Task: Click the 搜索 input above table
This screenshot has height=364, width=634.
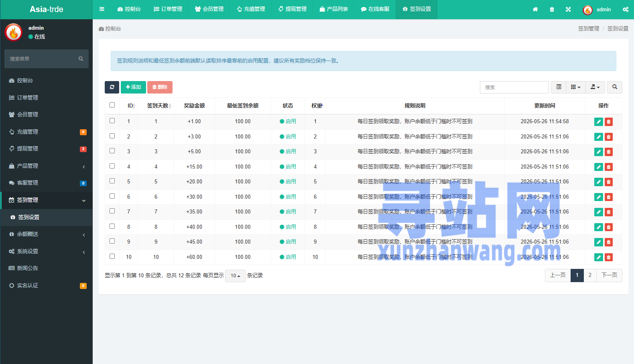Action: tap(514, 87)
